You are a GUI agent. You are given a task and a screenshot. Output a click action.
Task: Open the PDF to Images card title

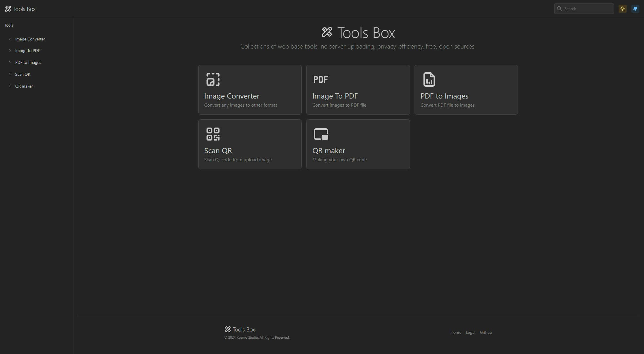(x=444, y=96)
